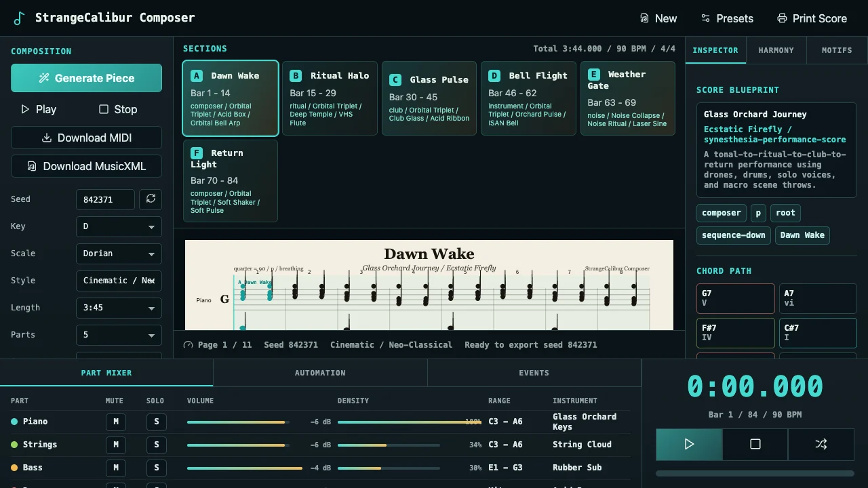
Task: Click the section A badge icon
Action: click(x=197, y=76)
